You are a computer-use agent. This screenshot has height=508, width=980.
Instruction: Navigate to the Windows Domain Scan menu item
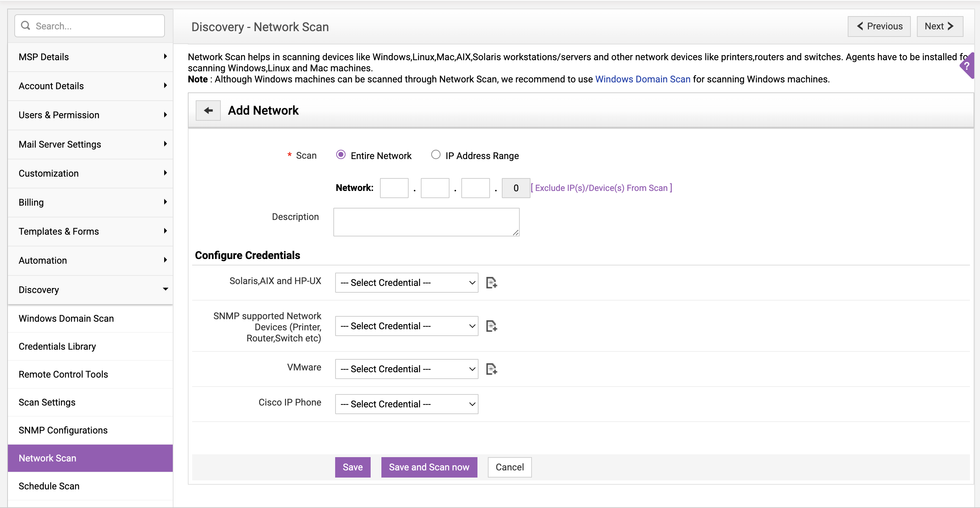[x=66, y=318]
